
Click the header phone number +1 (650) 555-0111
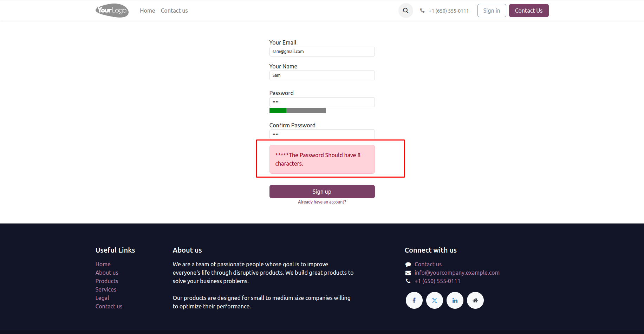[x=448, y=11]
